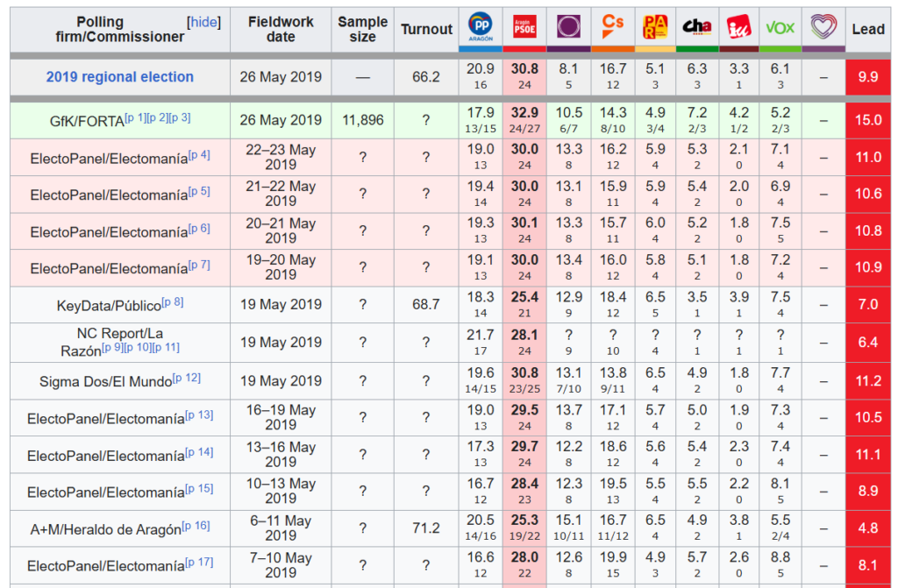This screenshot has height=588, width=898.
Task: Click the Sample size column header
Action: coord(362,29)
